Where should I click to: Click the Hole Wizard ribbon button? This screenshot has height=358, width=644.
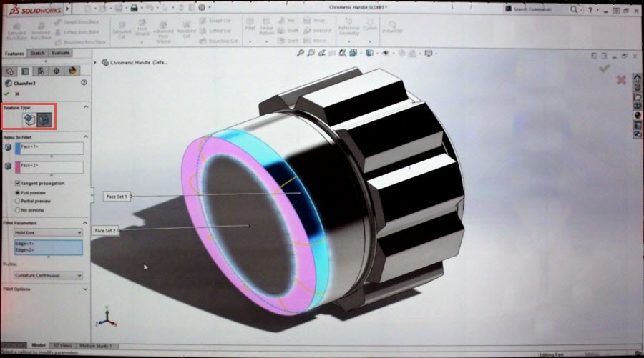coord(142,29)
